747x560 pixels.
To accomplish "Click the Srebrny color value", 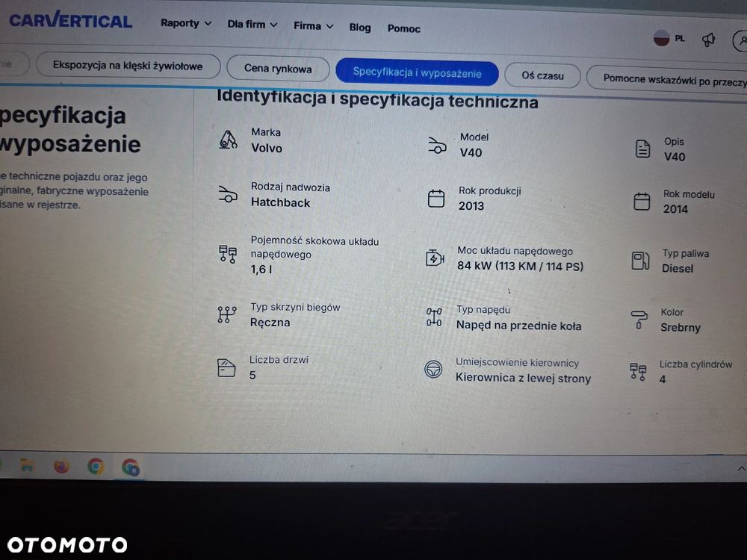I will (x=681, y=328).
